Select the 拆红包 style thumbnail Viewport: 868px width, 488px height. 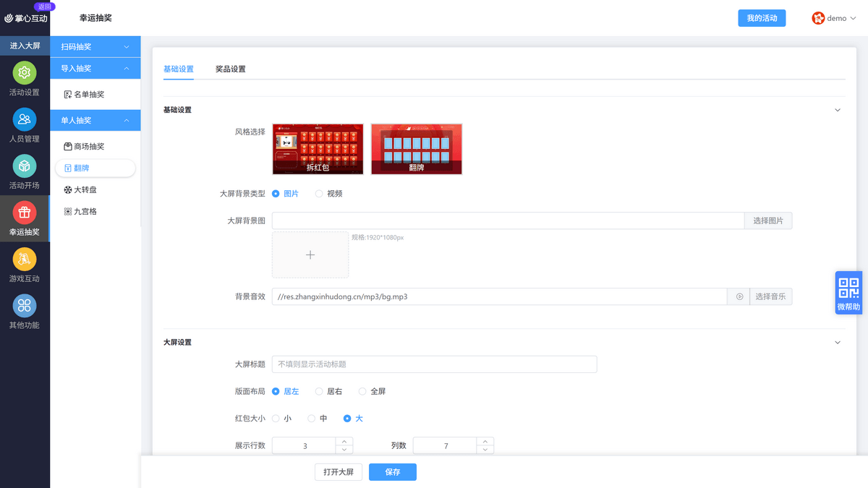coord(318,149)
